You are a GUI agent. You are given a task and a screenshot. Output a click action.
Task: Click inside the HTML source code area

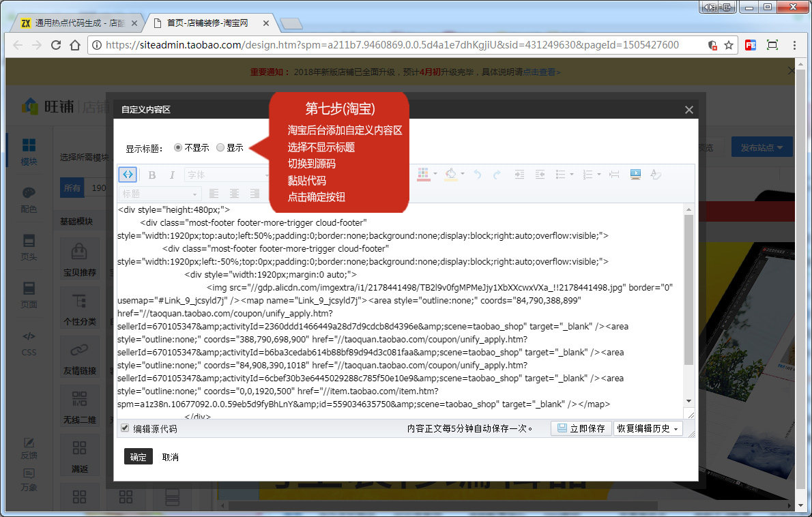tap(400, 310)
